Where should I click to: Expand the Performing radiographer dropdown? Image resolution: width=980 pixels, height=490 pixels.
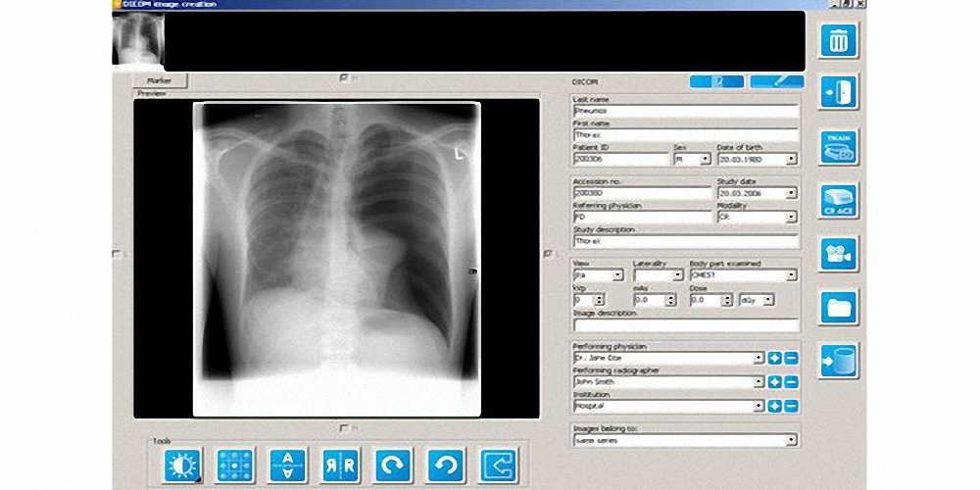click(x=759, y=382)
